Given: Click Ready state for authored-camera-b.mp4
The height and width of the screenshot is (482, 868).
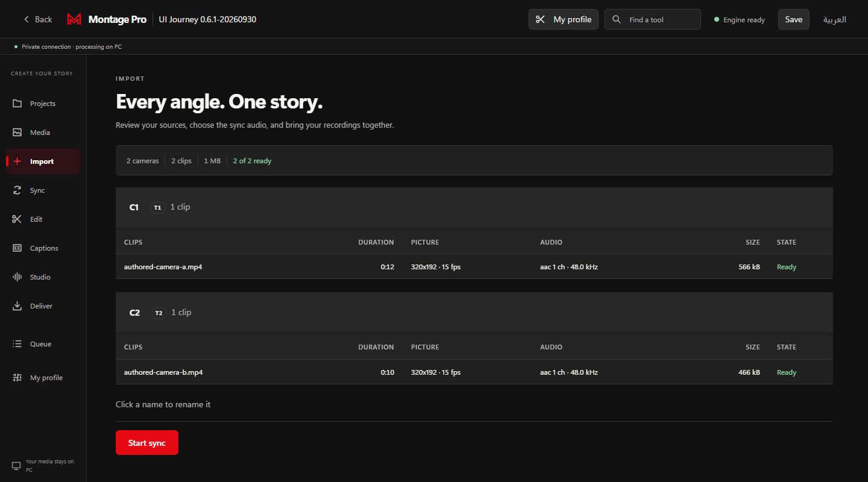Looking at the screenshot, I should pos(787,372).
